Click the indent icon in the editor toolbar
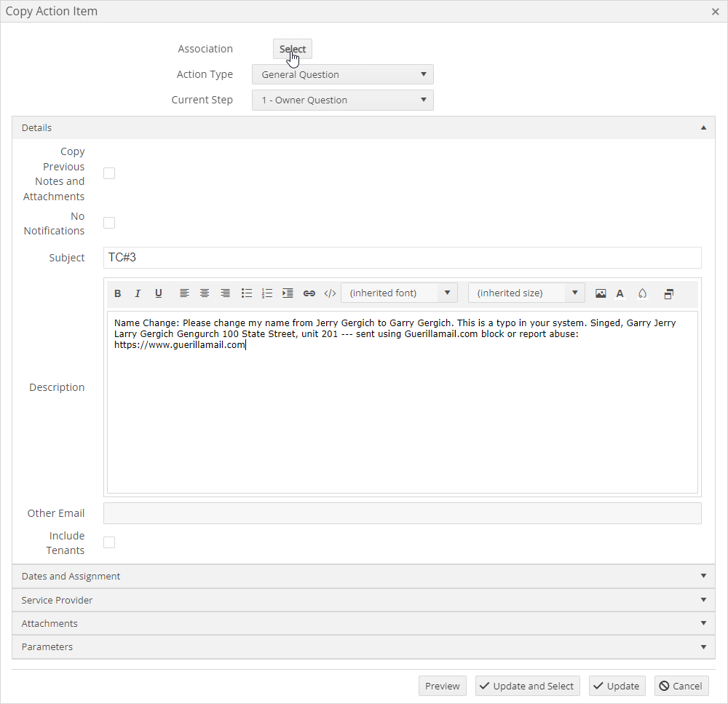The height and width of the screenshot is (704, 728). click(x=288, y=293)
